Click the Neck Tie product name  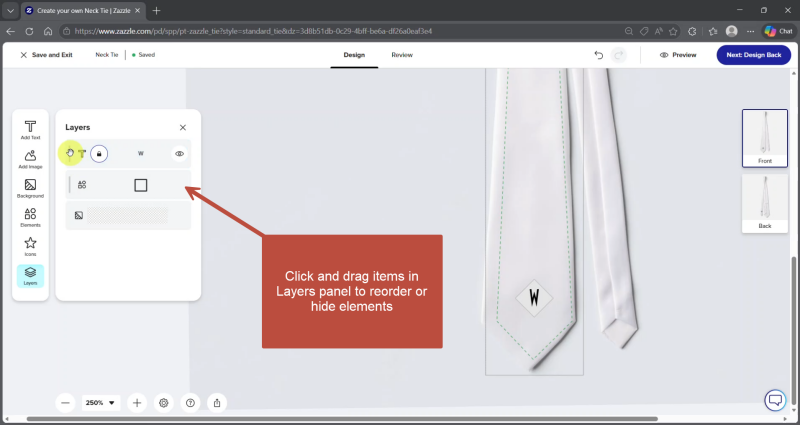(107, 55)
